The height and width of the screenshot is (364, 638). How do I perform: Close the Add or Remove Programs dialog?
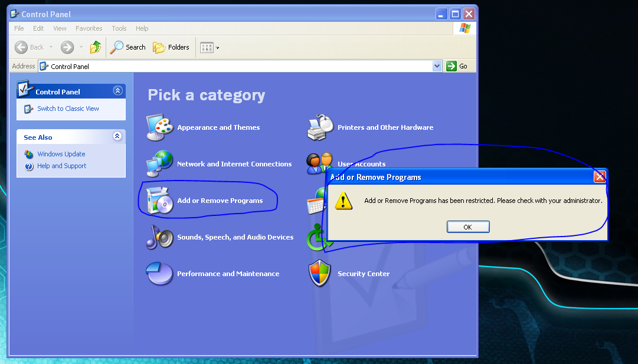pyautogui.click(x=600, y=177)
